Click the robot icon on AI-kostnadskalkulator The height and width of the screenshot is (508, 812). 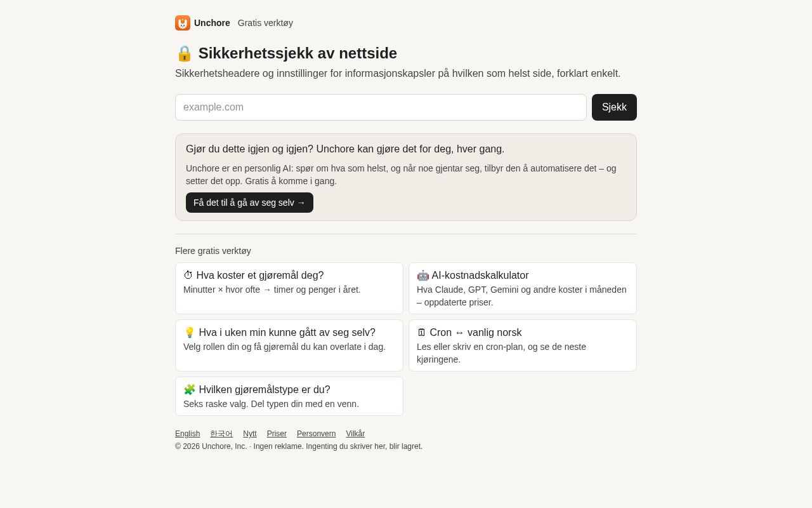coord(422,276)
